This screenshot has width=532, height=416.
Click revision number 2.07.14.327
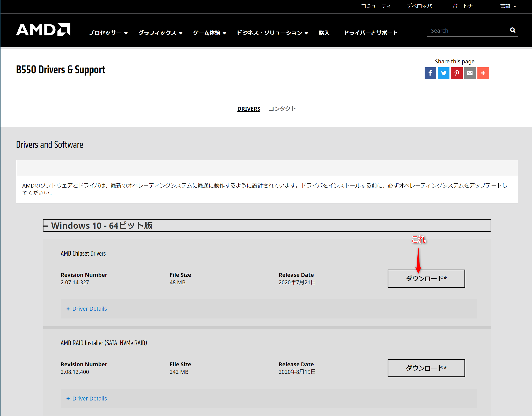75,283
